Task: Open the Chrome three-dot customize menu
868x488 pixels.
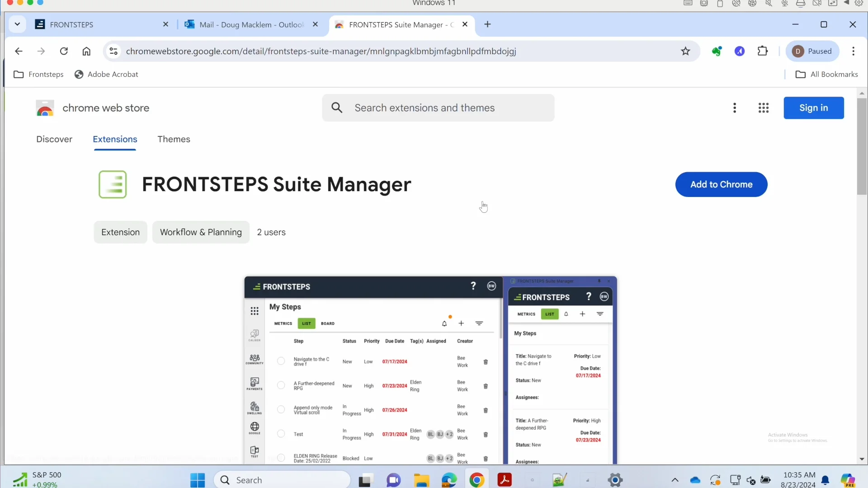Action: (853, 51)
